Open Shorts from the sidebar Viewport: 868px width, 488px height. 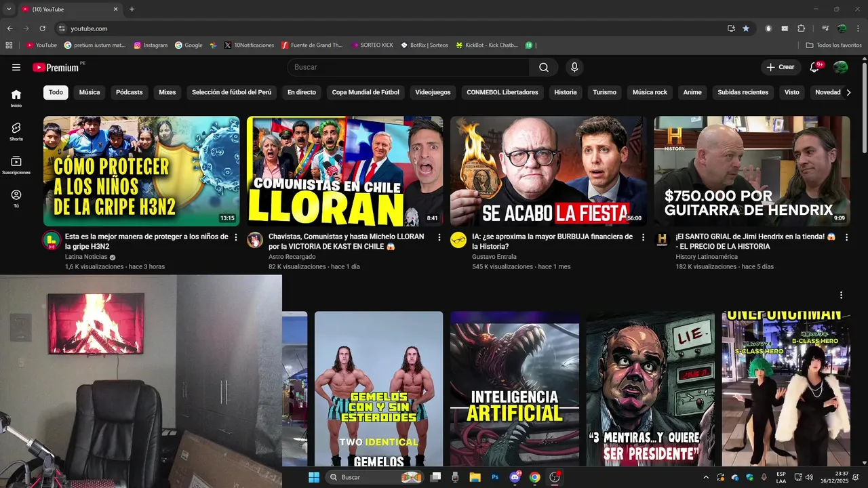(16, 131)
